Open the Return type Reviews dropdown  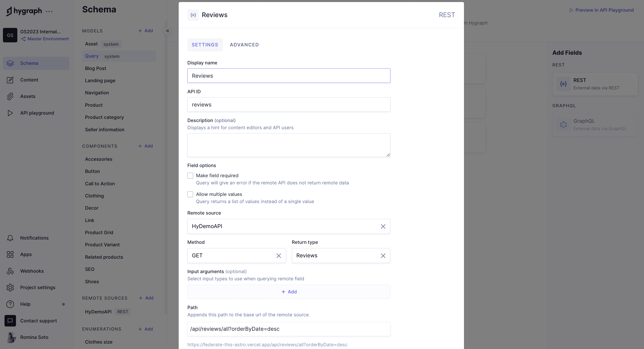[335, 255]
